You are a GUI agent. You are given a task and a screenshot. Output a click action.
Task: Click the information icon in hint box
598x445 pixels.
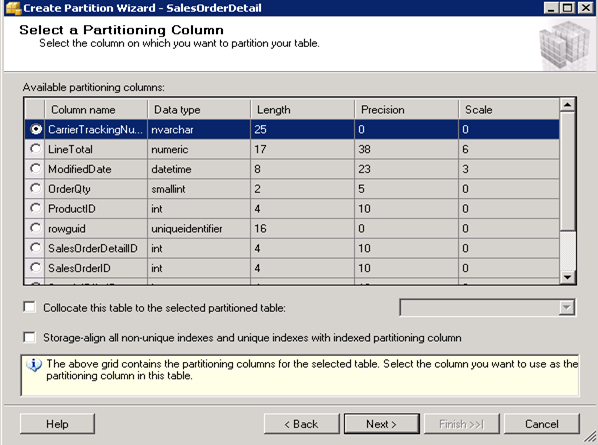(x=34, y=365)
